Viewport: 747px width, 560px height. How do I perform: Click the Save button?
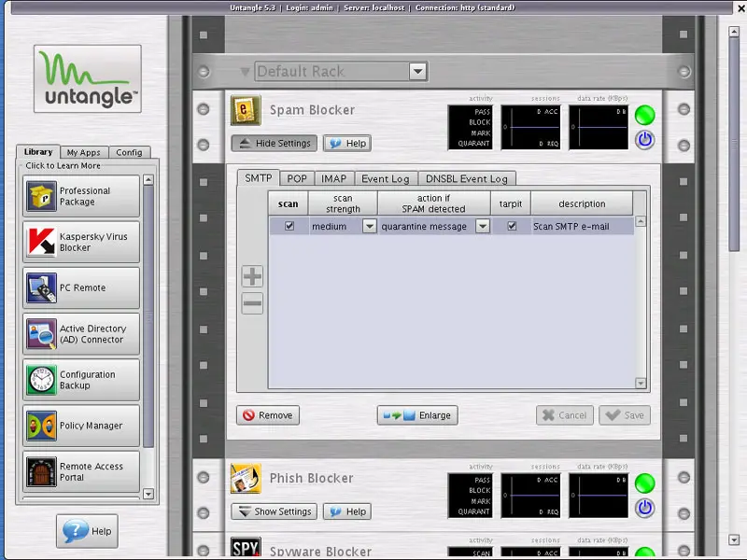[625, 415]
